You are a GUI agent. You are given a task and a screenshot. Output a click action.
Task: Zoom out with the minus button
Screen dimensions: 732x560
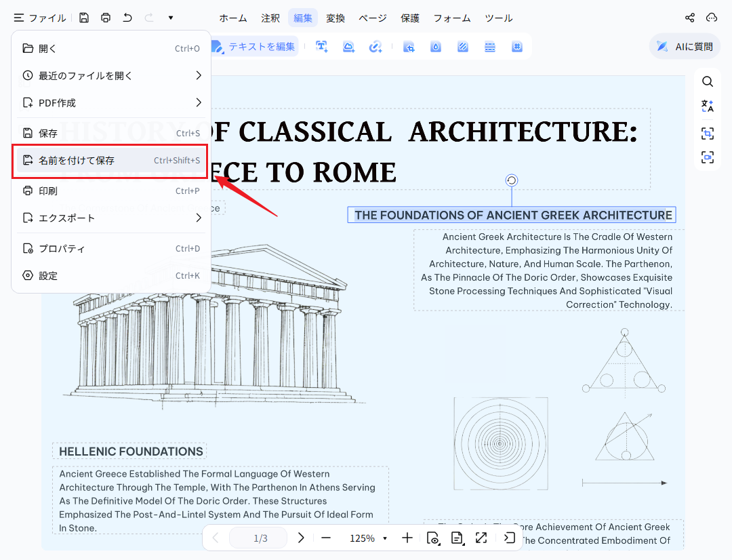click(326, 538)
